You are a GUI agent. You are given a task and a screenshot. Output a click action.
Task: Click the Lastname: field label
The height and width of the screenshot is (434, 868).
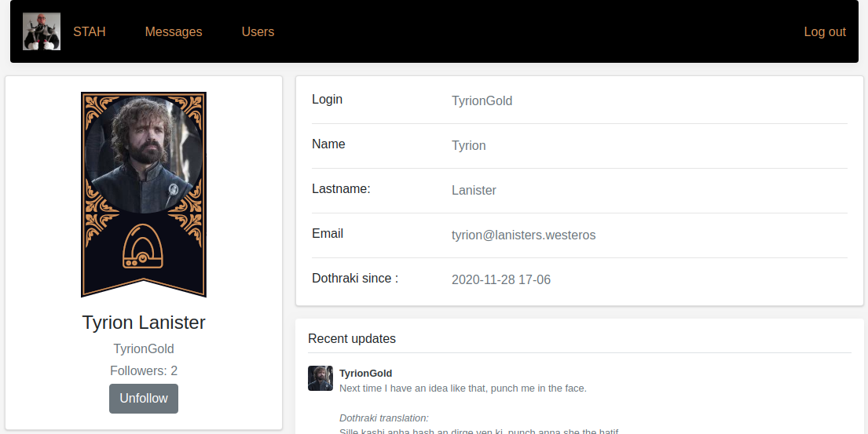[341, 188]
